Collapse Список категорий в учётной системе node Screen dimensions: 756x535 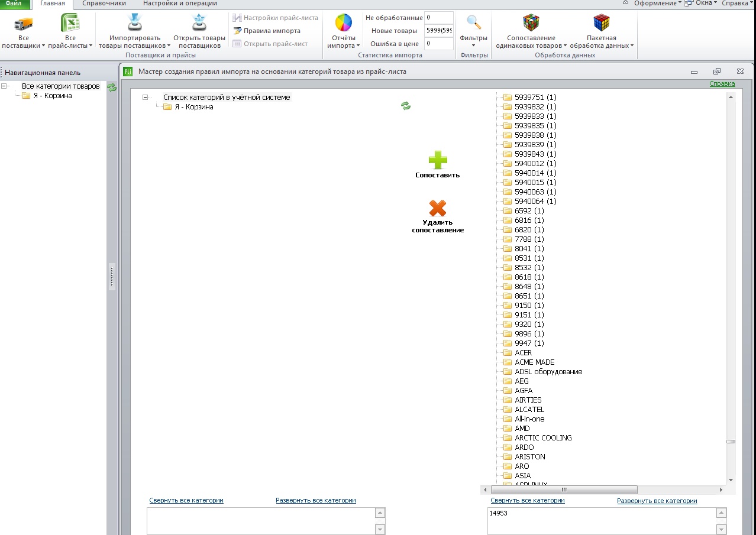146,98
